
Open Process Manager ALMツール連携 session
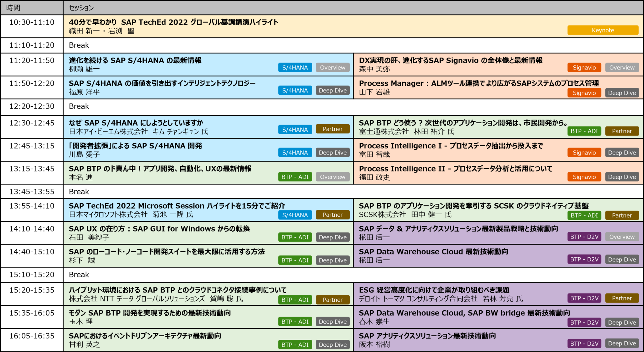coord(479,83)
